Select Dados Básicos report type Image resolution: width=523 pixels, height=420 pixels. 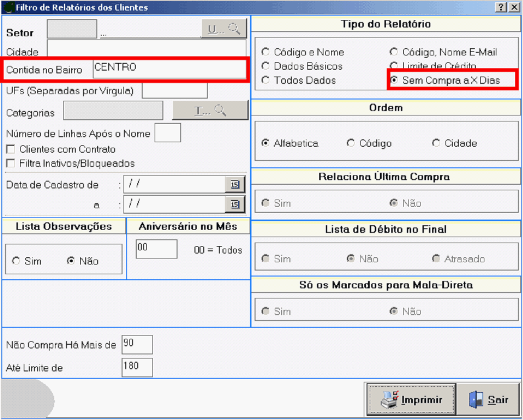click(265, 66)
